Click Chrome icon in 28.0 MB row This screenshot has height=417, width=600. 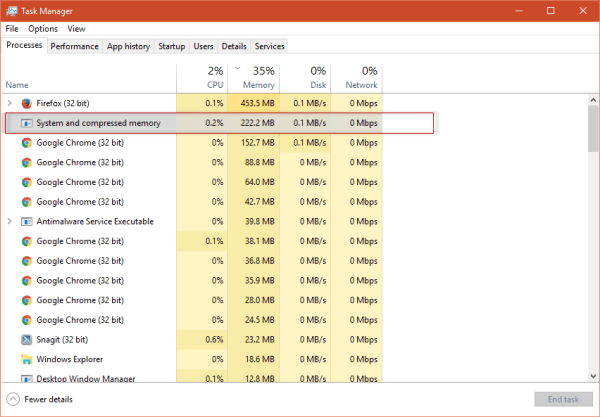pos(26,300)
